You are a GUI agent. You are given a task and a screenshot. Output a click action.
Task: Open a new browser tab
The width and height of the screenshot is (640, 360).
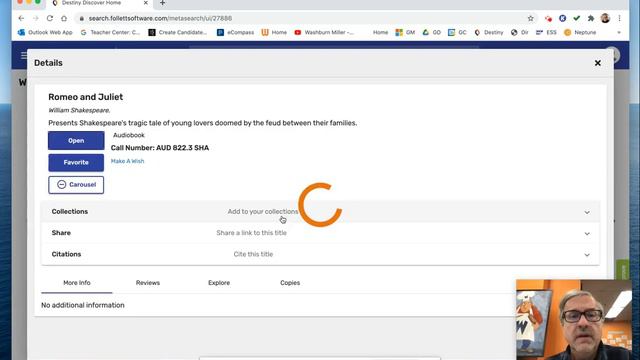click(x=162, y=3)
